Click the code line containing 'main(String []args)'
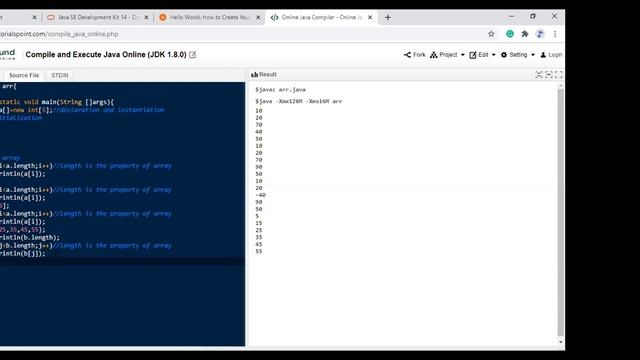The image size is (640, 360). coord(57,102)
